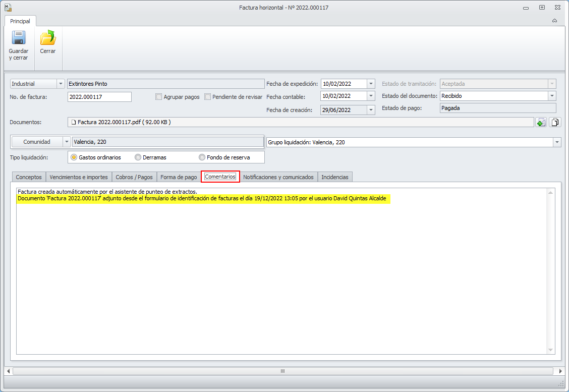Screen dimensions: 569x392
Task: Open the Fecha de expedición date picker
Action: coord(371,84)
